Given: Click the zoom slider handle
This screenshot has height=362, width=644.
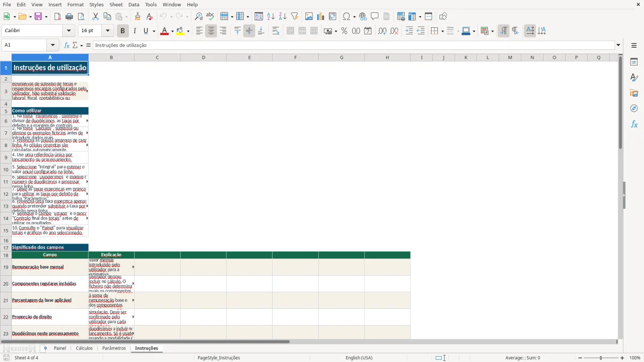Looking at the screenshot, I should point(601,358).
